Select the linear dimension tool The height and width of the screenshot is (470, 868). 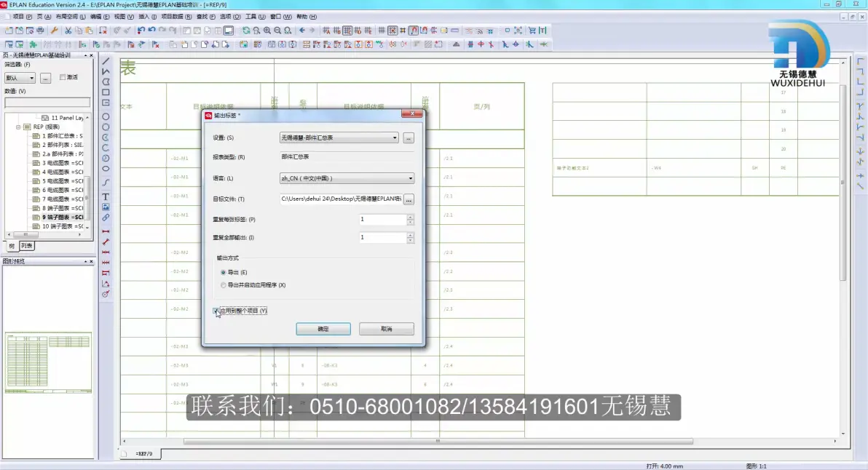pos(106,231)
